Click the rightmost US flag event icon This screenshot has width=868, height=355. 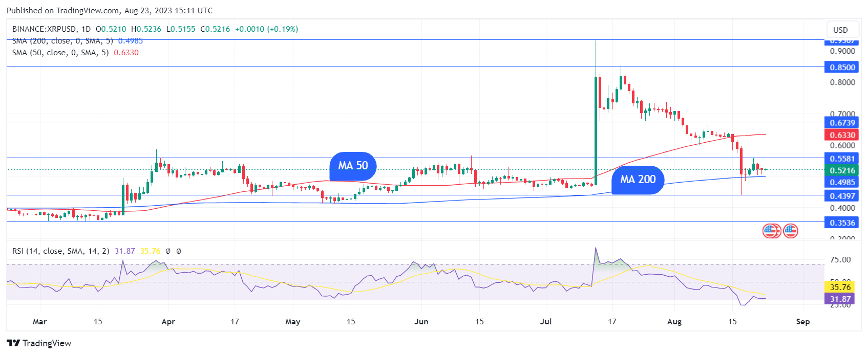point(791,231)
